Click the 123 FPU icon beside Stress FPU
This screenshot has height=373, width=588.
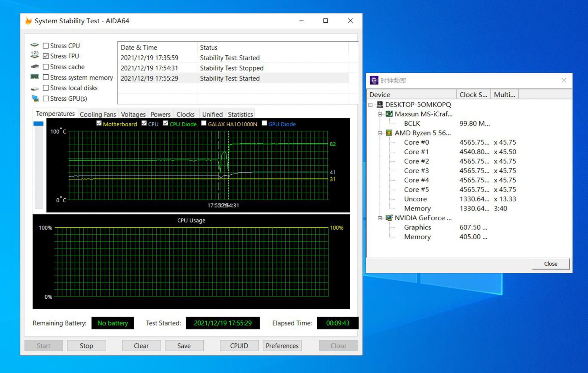pos(34,55)
